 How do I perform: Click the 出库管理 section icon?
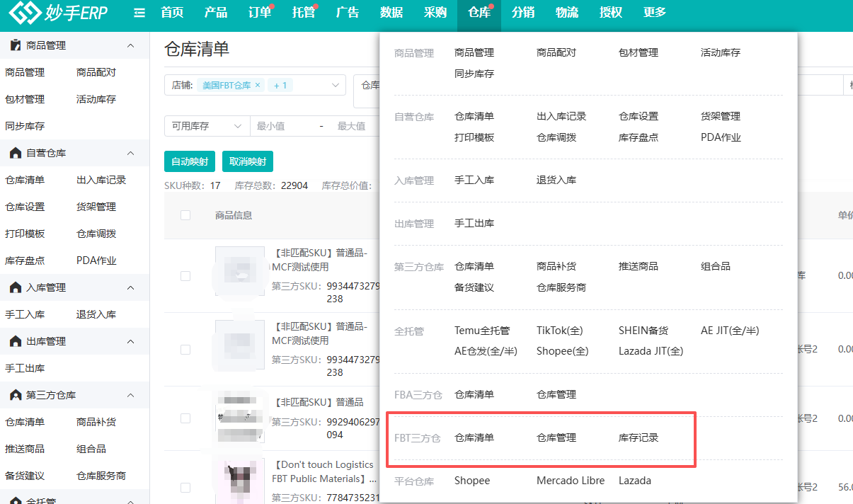pos(16,340)
